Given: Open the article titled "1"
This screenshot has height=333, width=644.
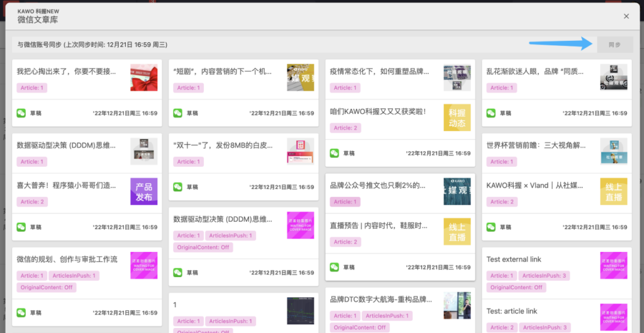Looking at the screenshot, I should pyautogui.click(x=175, y=305).
